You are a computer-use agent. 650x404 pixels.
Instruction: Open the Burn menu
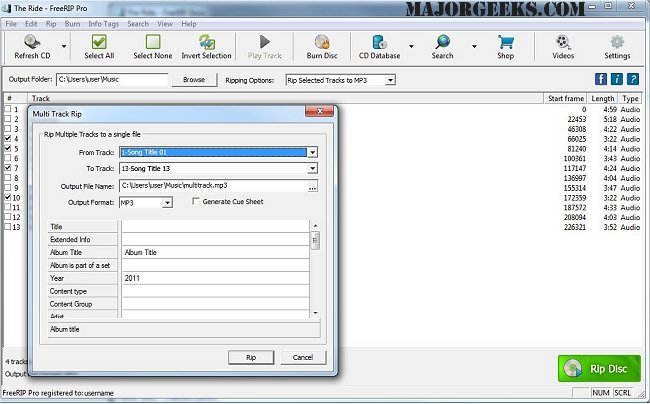tap(72, 24)
